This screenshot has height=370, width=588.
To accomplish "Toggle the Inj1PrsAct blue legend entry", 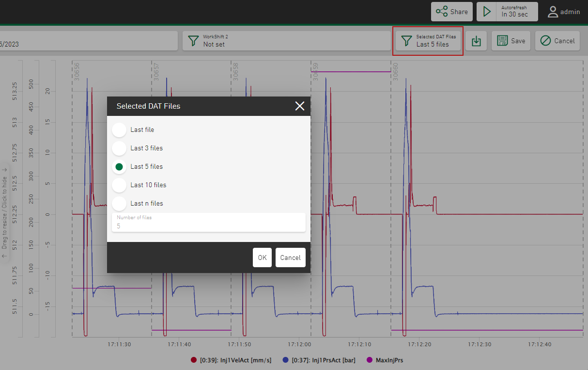I will [x=286, y=360].
